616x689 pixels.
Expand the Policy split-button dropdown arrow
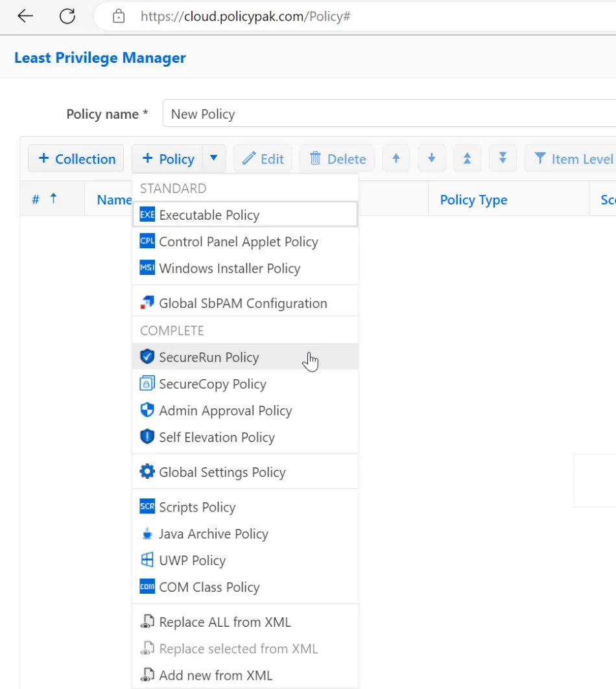(214, 159)
